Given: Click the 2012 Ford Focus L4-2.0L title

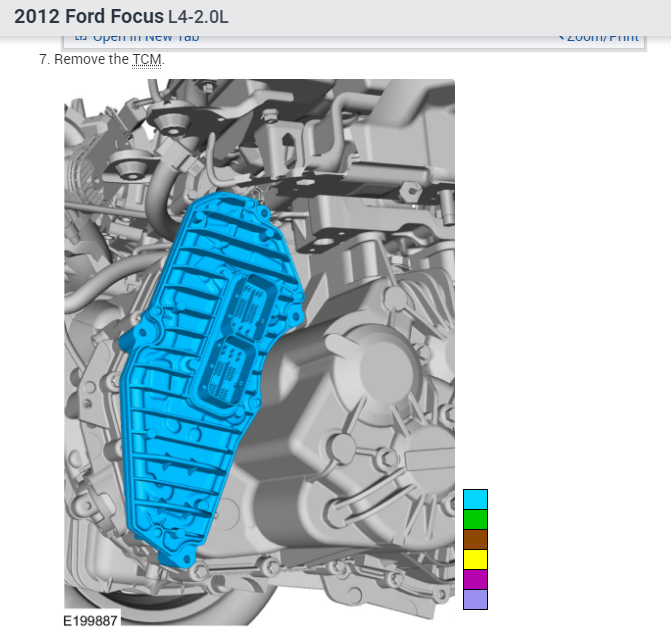Looking at the screenshot, I should coord(121,17).
